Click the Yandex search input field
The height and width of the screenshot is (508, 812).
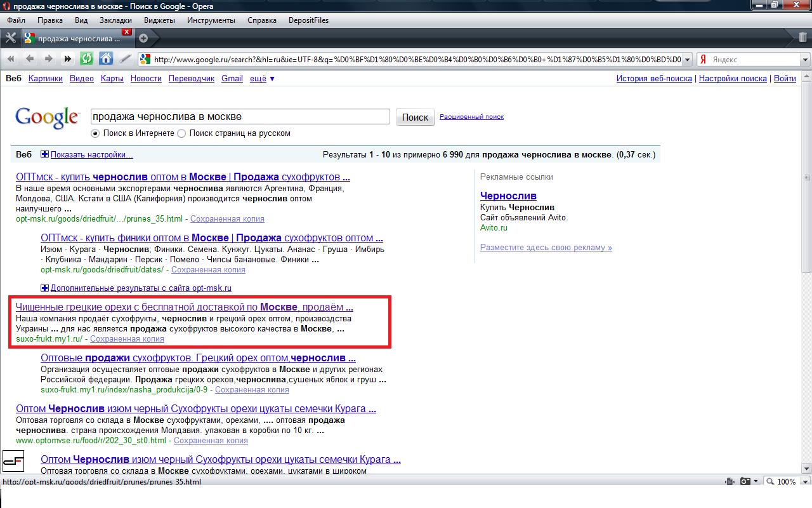pos(755,60)
